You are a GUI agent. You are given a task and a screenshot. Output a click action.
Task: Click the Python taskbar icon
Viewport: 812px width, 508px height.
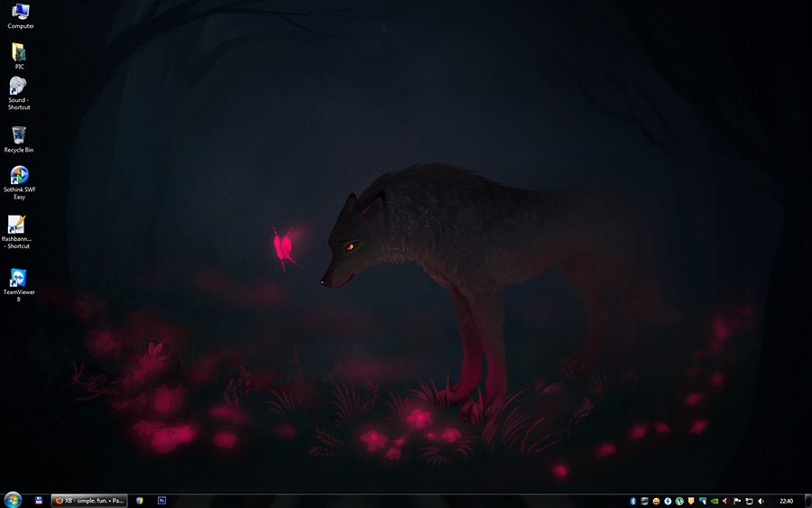pos(139,501)
